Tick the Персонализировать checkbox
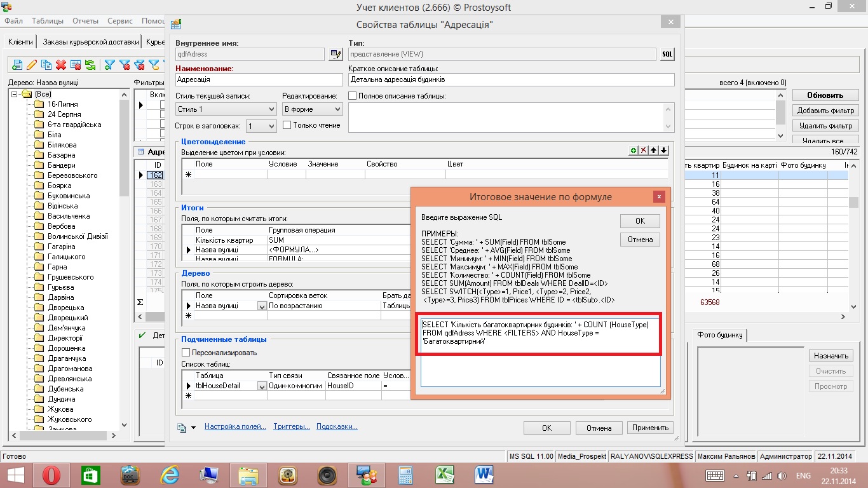The image size is (868, 488). coord(186,353)
